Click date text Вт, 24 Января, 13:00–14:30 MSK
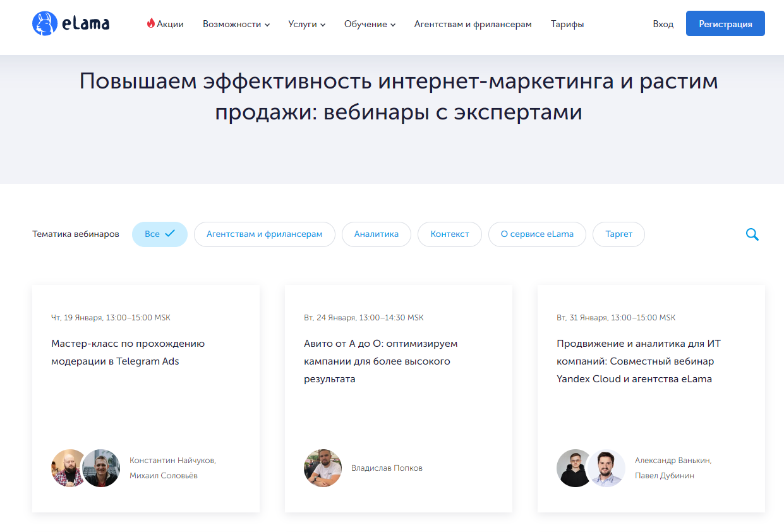Screen dimensions: 784x532 click(364, 318)
